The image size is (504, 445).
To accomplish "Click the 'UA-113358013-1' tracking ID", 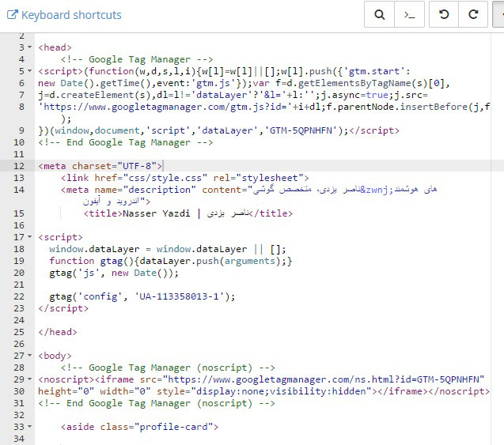I will tap(180, 296).
